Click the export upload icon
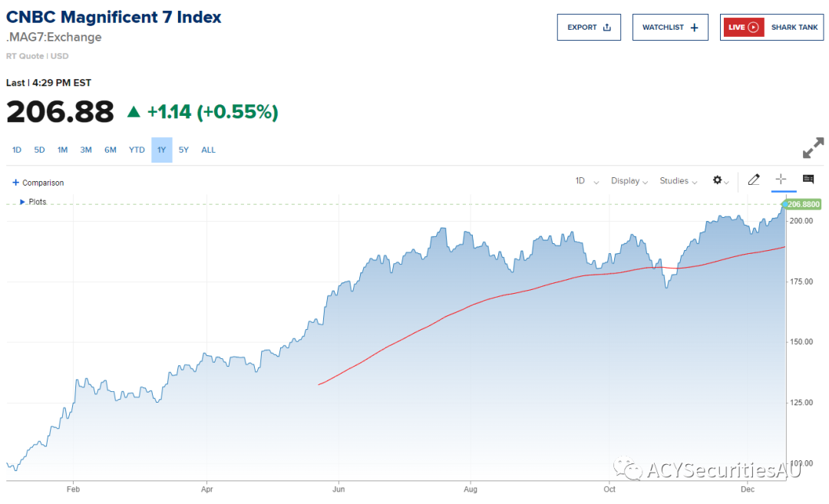Screen dimensions: 829x504 [607, 28]
